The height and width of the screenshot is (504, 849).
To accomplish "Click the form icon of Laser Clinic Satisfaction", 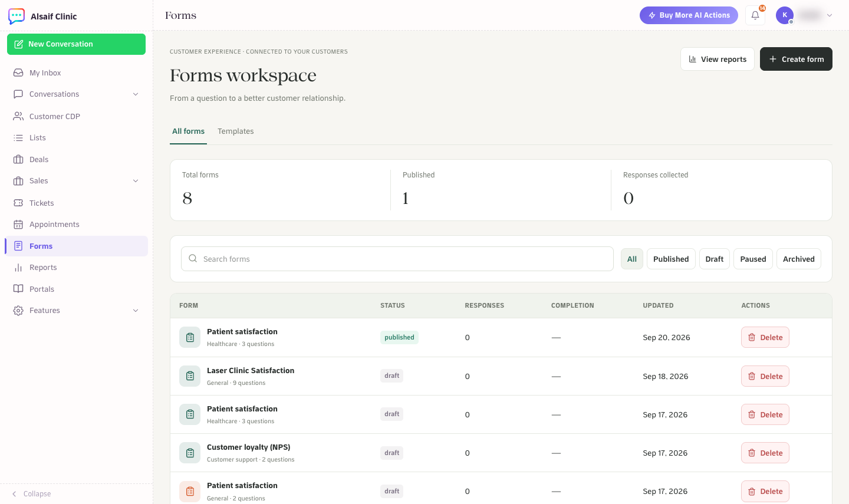I will pos(190,376).
